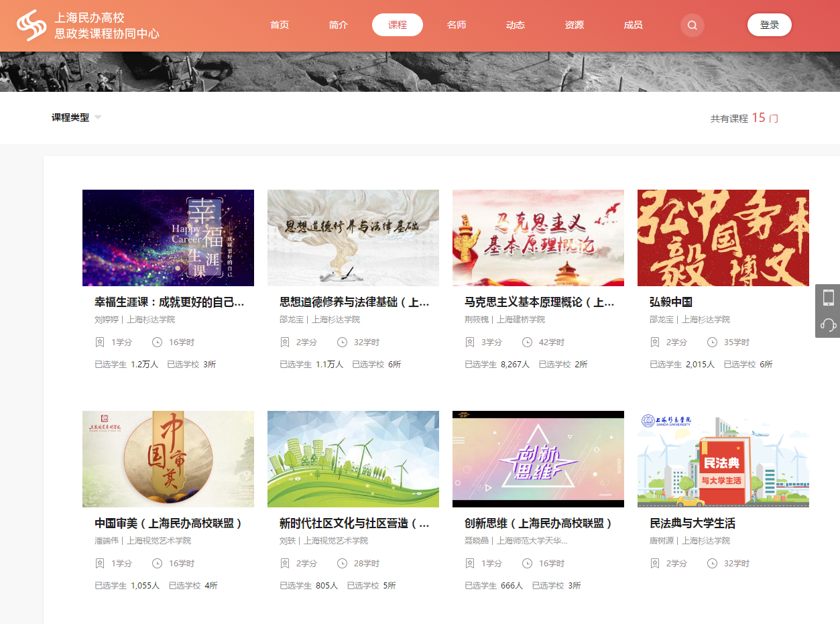Click the 已选学校 4所 text
Viewport: 840px width, 624px height.
pos(193,586)
